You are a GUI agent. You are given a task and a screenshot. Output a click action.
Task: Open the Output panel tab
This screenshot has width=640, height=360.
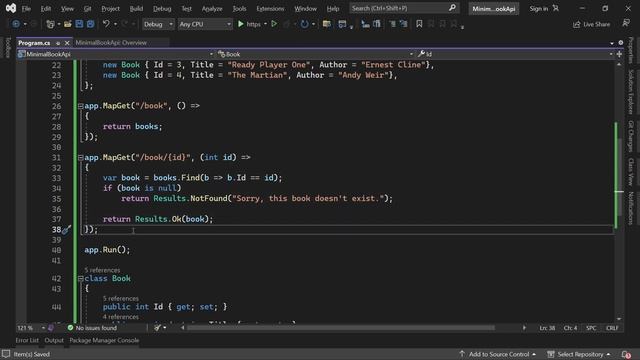tap(54, 340)
